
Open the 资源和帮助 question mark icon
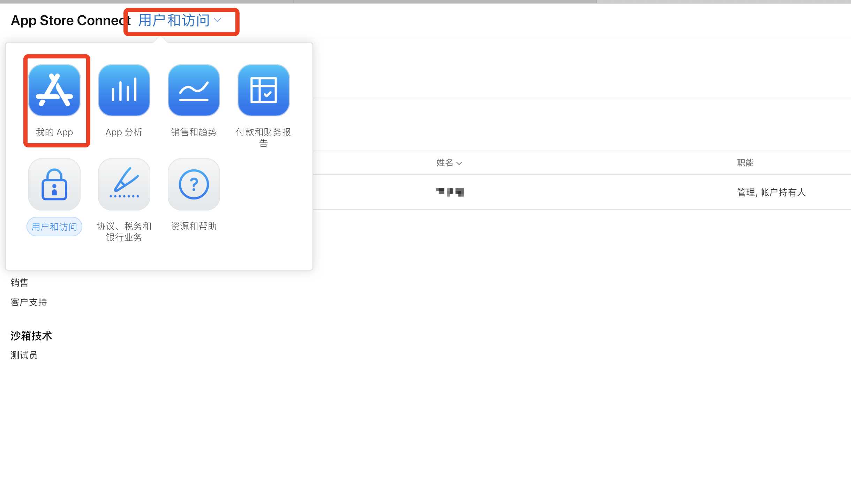194,184
